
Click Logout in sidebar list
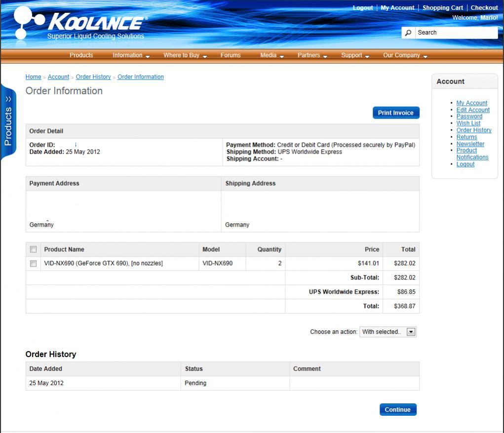pos(465,164)
